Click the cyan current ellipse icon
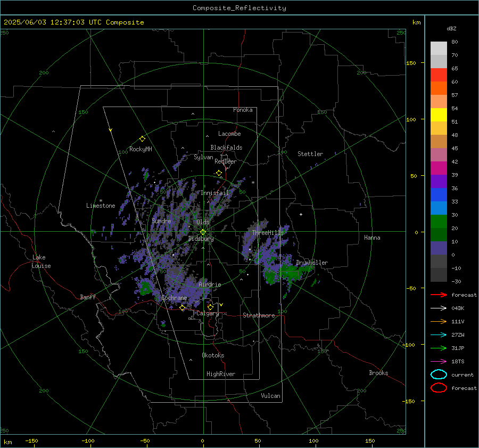The width and height of the screenshot is (479, 448). coord(439,374)
